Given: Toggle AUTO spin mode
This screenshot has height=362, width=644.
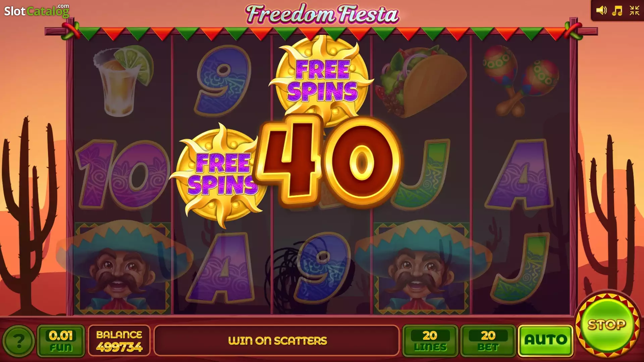Looking at the screenshot, I should pos(546,340).
